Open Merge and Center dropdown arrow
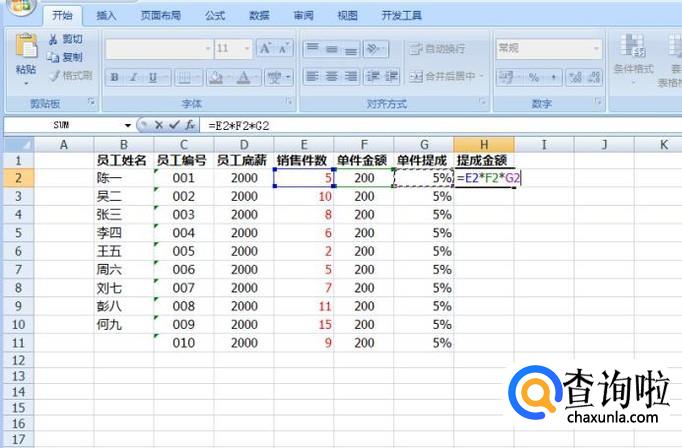Image resolution: width=682 pixels, height=448 pixels. (x=481, y=77)
